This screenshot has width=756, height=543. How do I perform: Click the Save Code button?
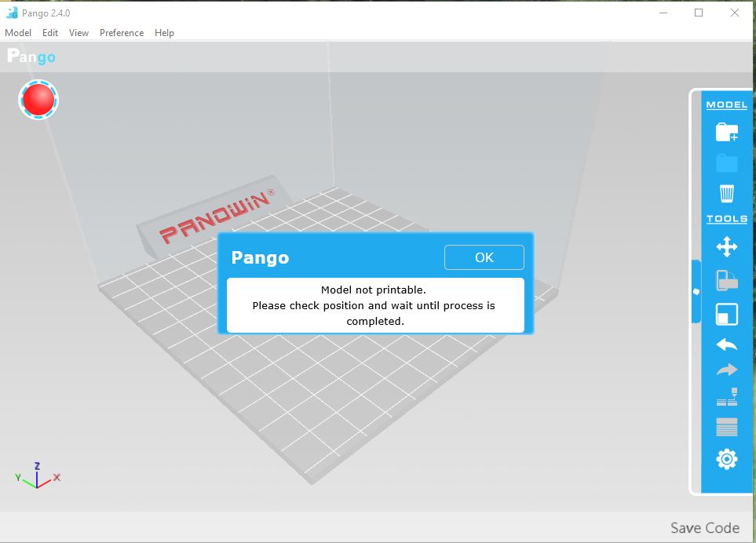705,527
